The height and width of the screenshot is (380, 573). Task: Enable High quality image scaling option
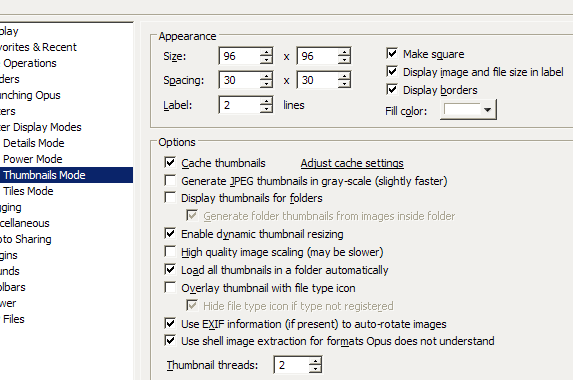pyautogui.click(x=170, y=251)
